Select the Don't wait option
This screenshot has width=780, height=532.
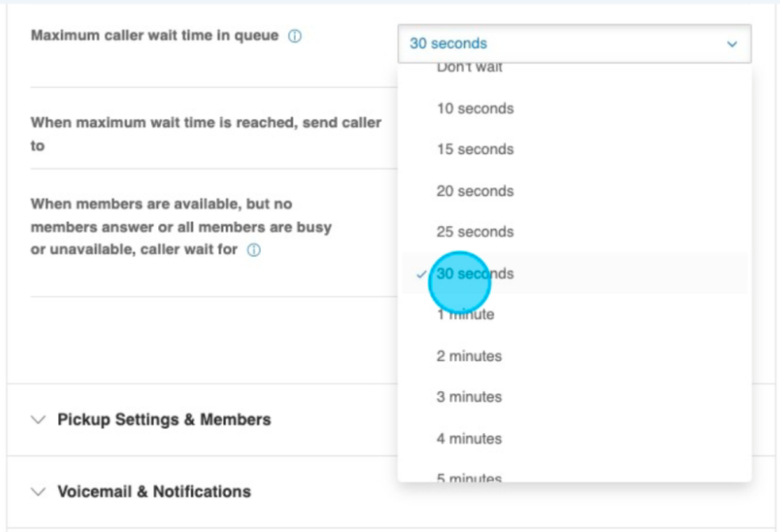pos(470,69)
